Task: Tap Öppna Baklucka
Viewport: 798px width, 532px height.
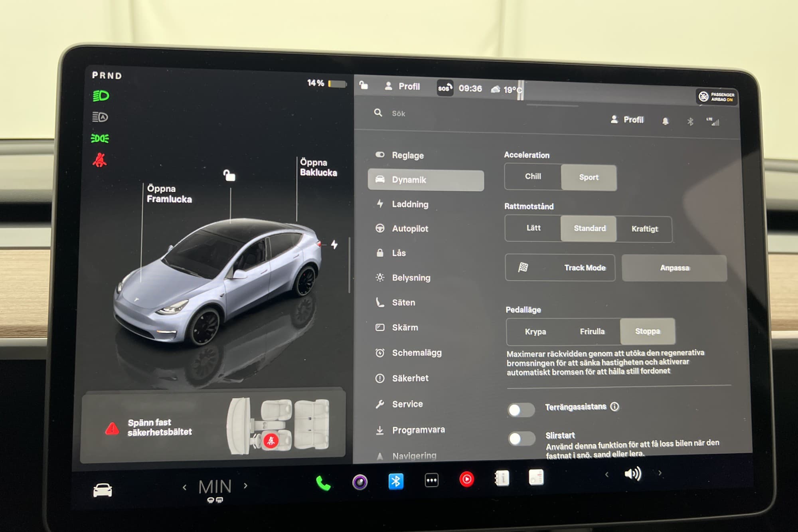Action: point(318,167)
